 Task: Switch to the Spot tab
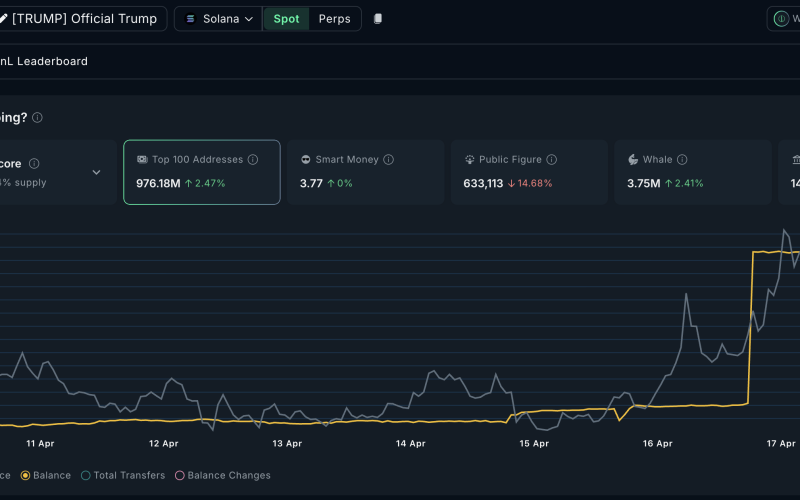click(x=286, y=19)
